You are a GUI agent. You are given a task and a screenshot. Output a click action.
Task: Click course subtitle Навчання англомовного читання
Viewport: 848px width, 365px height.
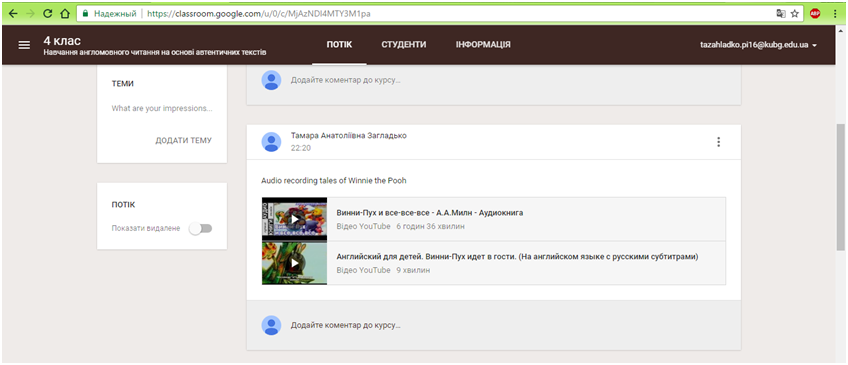point(155,53)
